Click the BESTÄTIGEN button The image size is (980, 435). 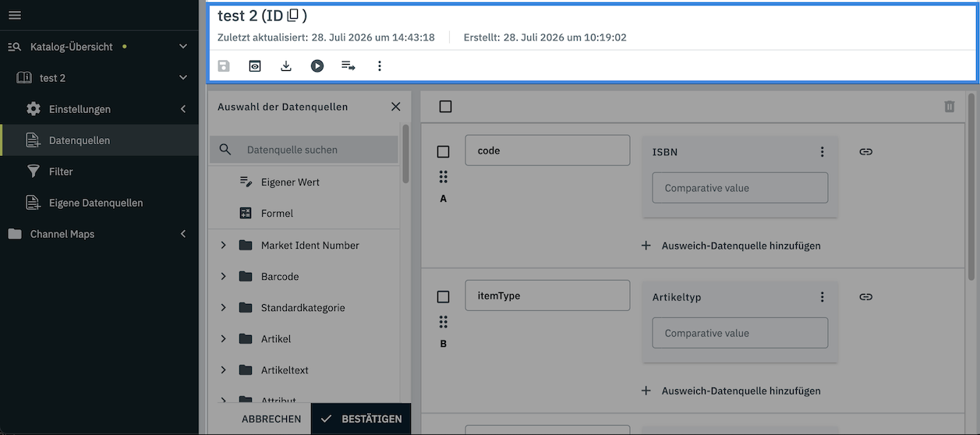click(361, 419)
